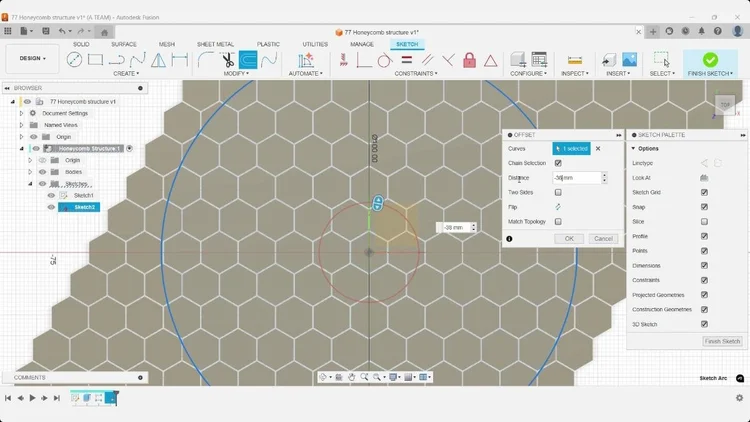750x422 pixels.
Task: Cancel the Offset dialog
Action: click(603, 239)
